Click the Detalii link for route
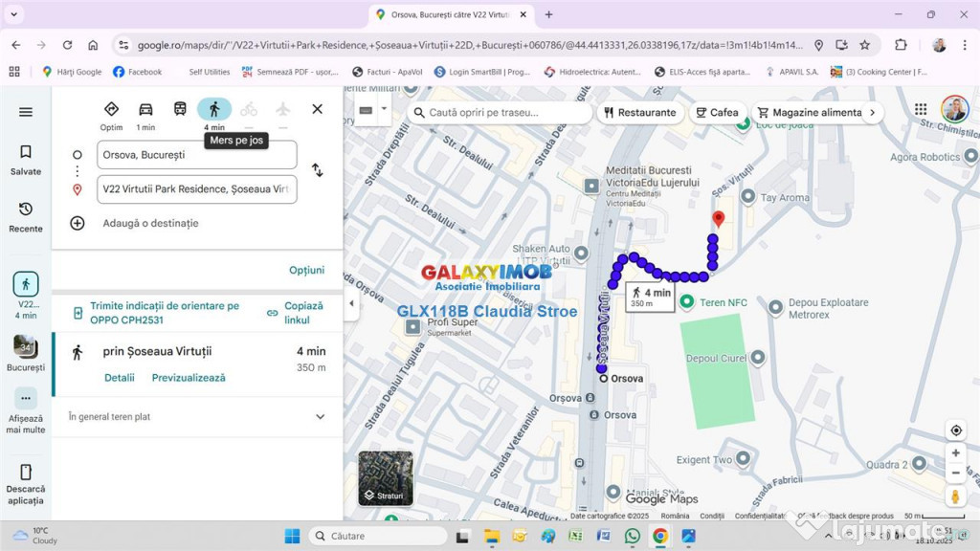This screenshot has width=980, height=551. coord(120,378)
